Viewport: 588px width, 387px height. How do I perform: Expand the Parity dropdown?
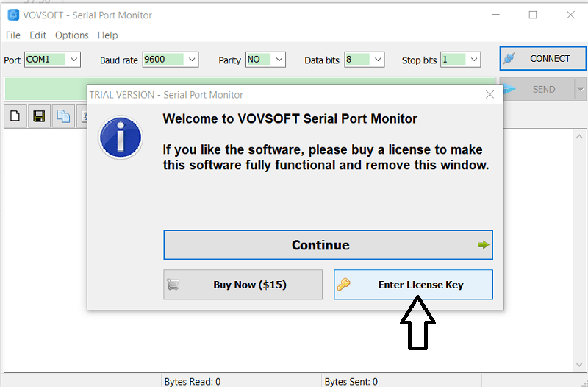(x=283, y=60)
